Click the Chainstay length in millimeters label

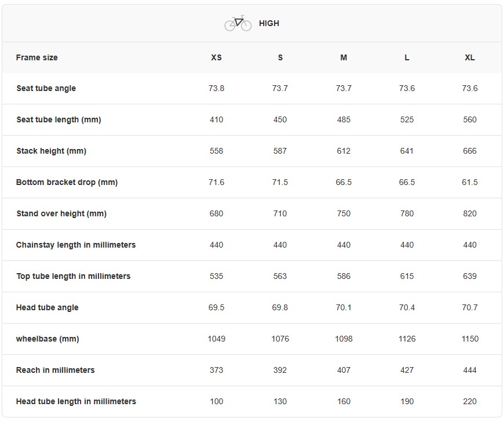pos(76,245)
